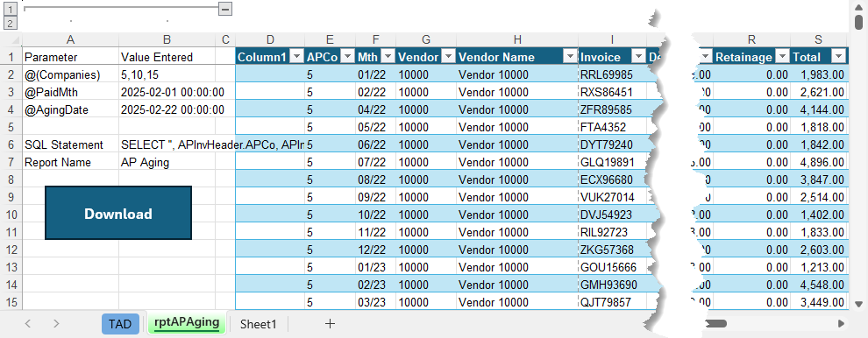Open the Column1 filter dropdown
The width and height of the screenshot is (868, 338).
296,56
